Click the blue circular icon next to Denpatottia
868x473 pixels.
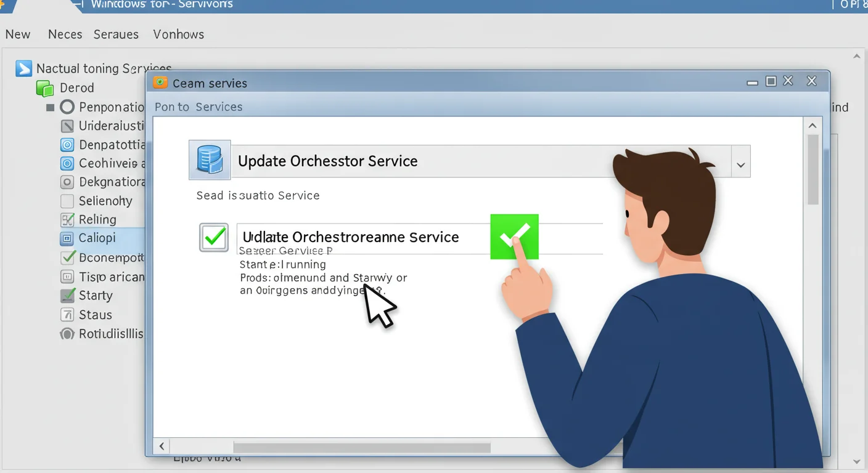[x=67, y=145]
